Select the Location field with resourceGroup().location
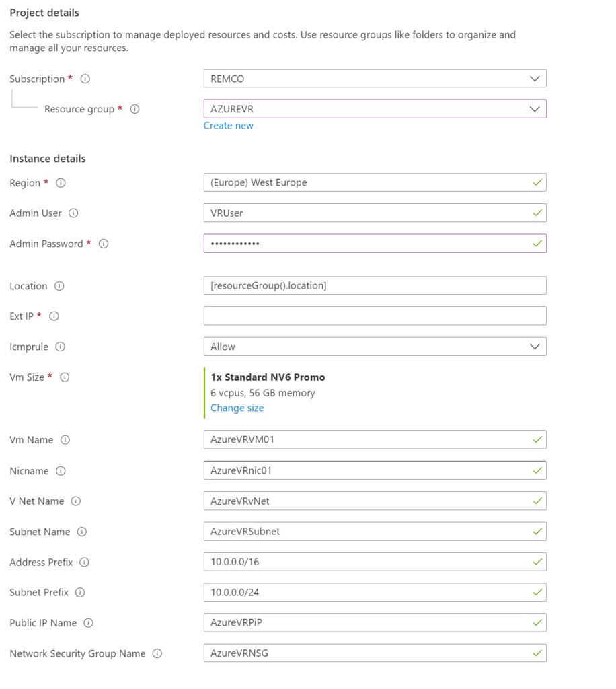Image resolution: width=616 pixels, height=689 pixels. [x=375, y=286]
